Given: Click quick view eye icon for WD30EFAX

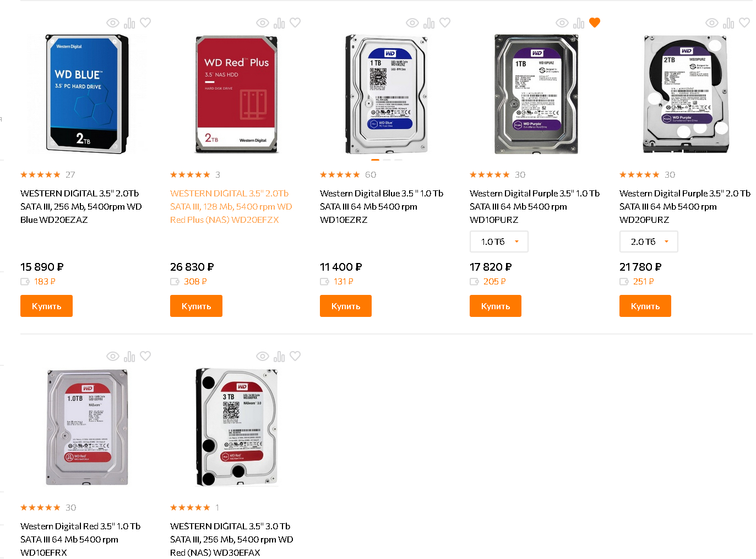Looking at the screenshot, I should point(263,357).
